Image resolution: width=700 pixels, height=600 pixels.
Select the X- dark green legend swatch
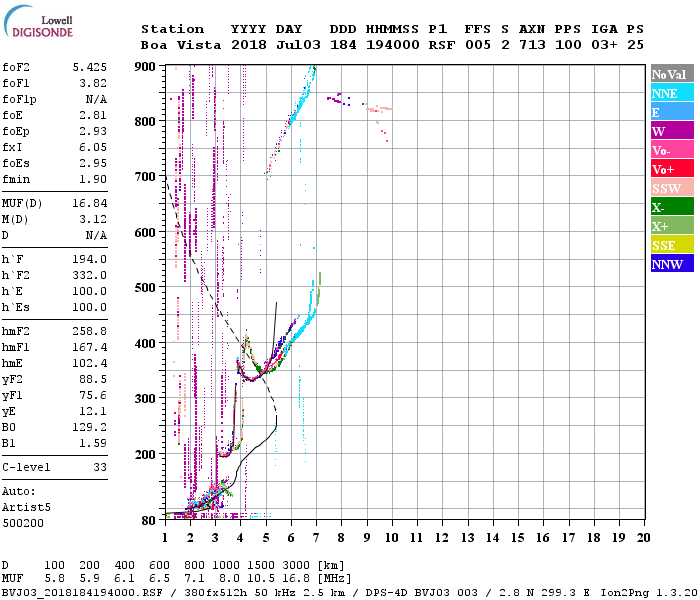pyautogui.click(x=672, y=207)
